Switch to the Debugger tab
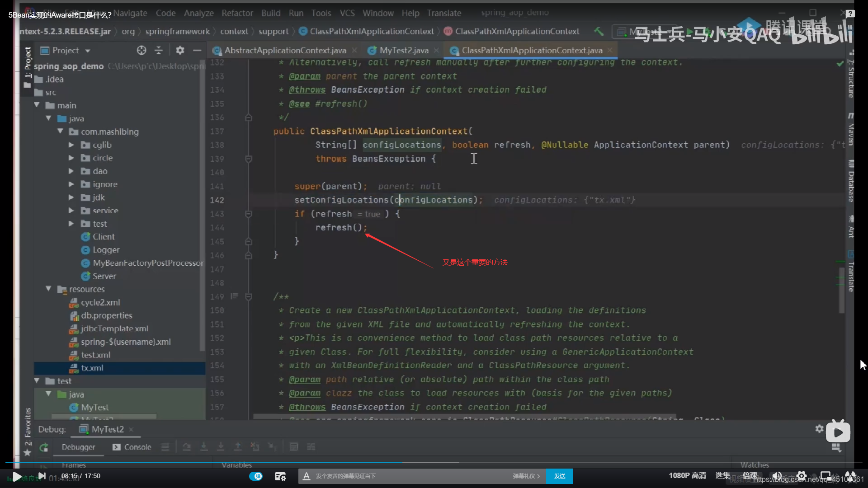The height and width of the screenshot is (488, 868). click(x=78, y=447)
